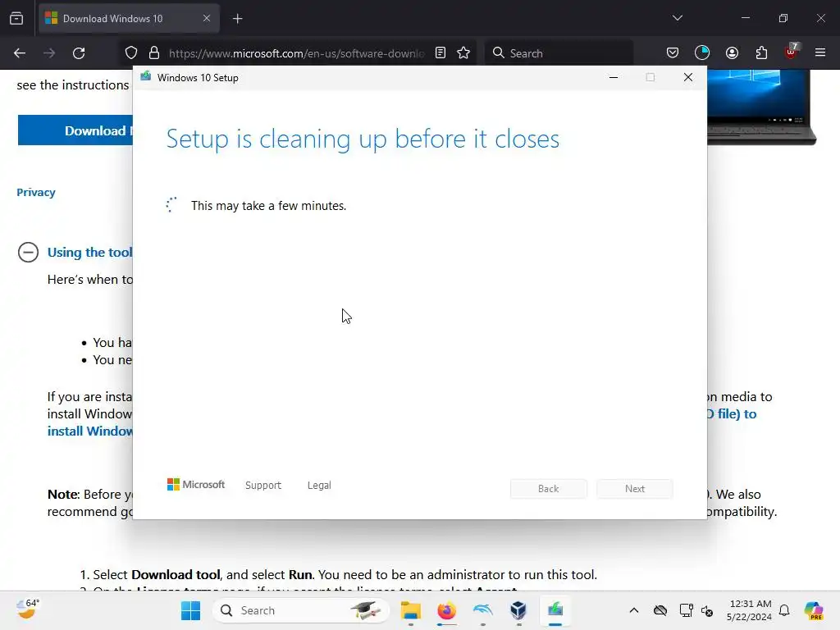Click the Back button in Setup
The height and width of the screenshot is (630, 840).
(x=549, y=489)
